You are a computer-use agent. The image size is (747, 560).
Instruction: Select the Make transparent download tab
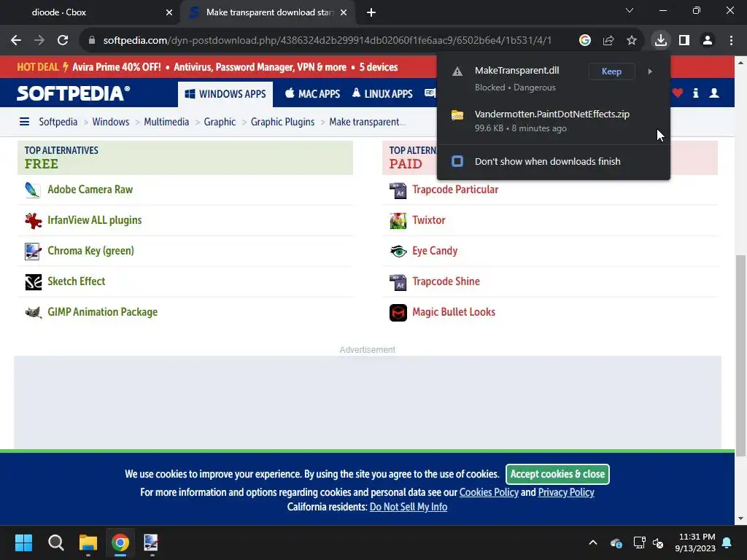click(x=268, y=12)
